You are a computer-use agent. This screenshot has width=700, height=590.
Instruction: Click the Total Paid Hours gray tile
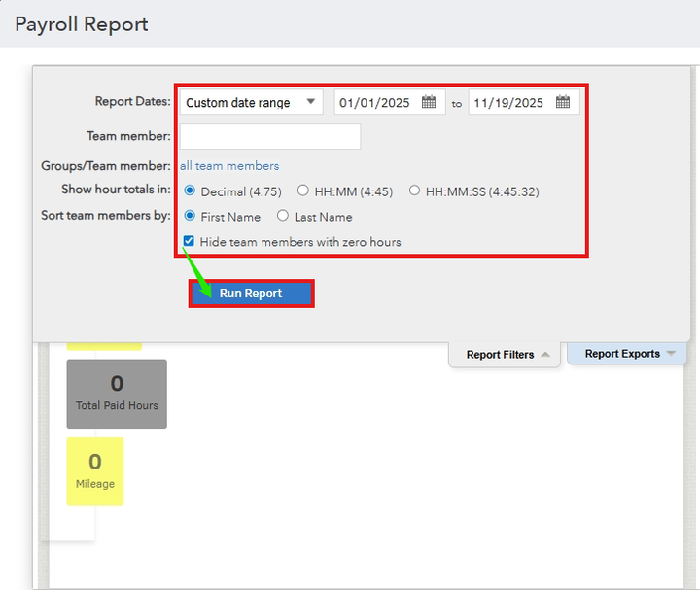point(117,394)
